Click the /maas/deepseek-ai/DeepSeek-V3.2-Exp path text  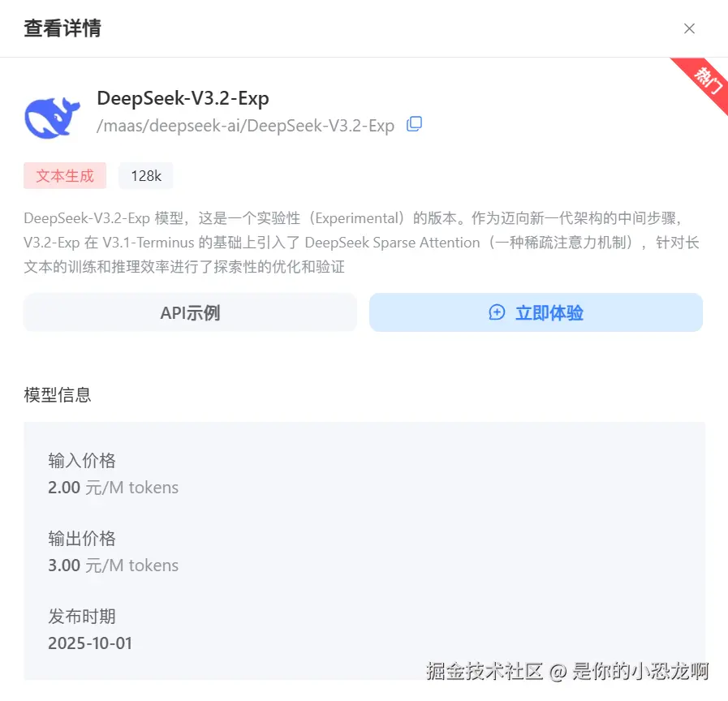[x=246, y=126]
